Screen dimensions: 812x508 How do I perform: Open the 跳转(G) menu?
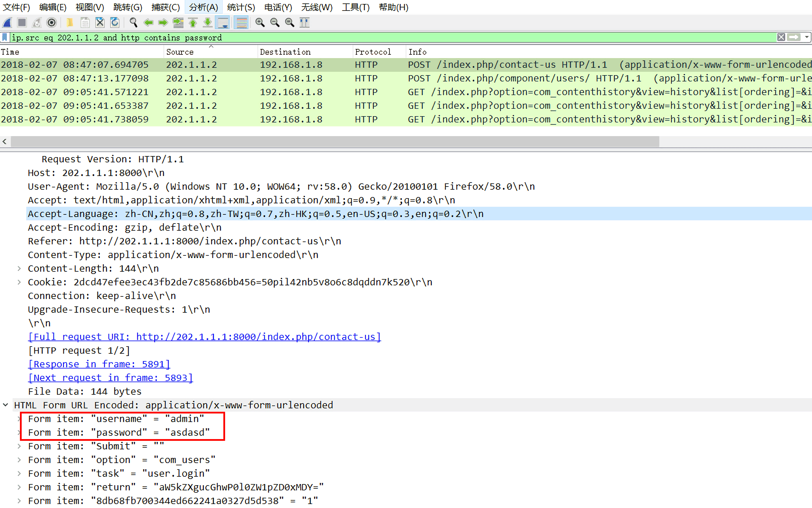pyautogui.click(x=128, y=7)
